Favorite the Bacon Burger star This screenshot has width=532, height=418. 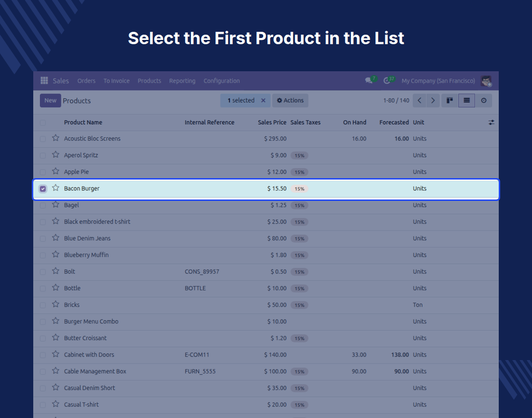tap(56, 188)
